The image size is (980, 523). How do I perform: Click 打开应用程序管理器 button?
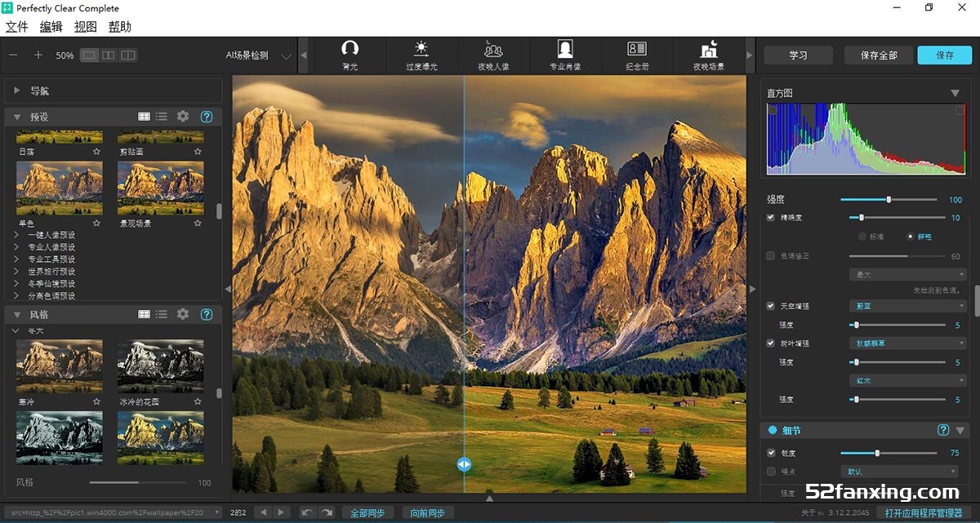[924, 512]
